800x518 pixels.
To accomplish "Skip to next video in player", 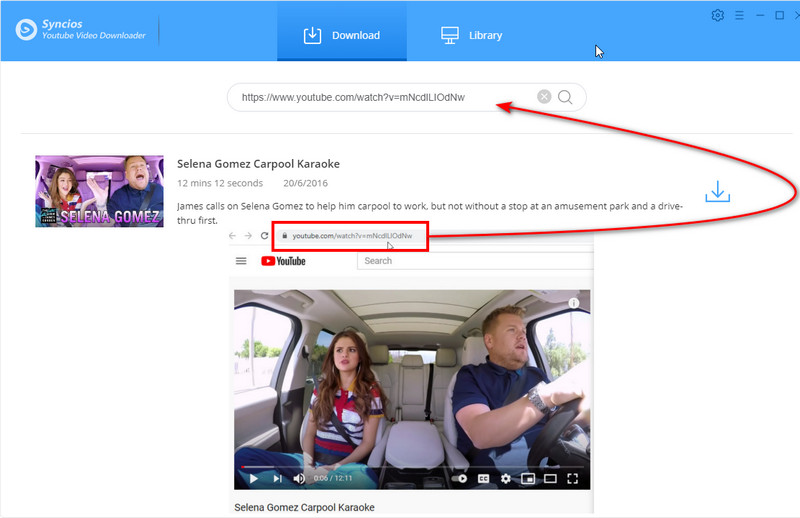I will tap(277, 478).
